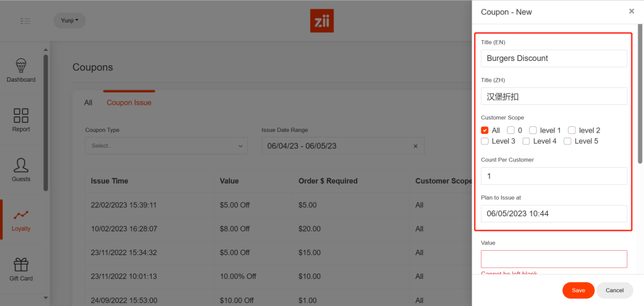Click the Value input field
Image resolution: width=644 pixels, height=306 pixels.
(554, 259)
